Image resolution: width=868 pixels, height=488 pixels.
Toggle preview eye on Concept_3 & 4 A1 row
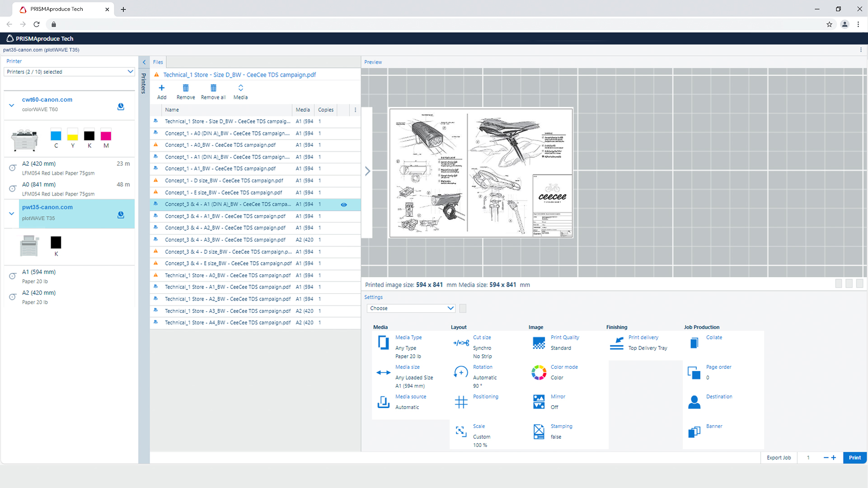tap(344, 205)
